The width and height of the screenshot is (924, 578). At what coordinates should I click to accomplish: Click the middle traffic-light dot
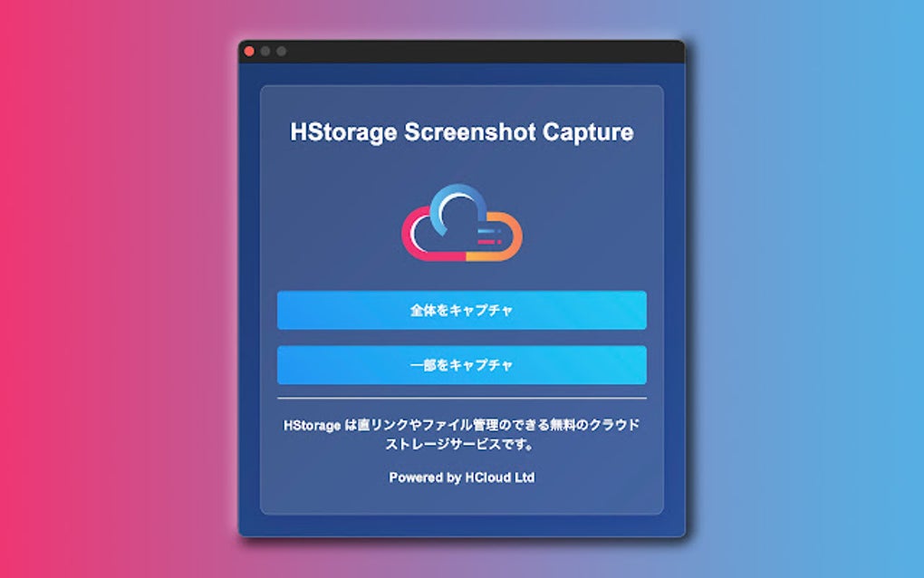265,52
